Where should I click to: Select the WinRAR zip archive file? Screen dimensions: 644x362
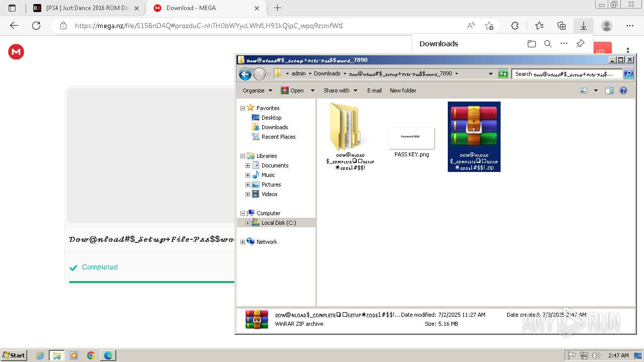(x=474, y=136)
